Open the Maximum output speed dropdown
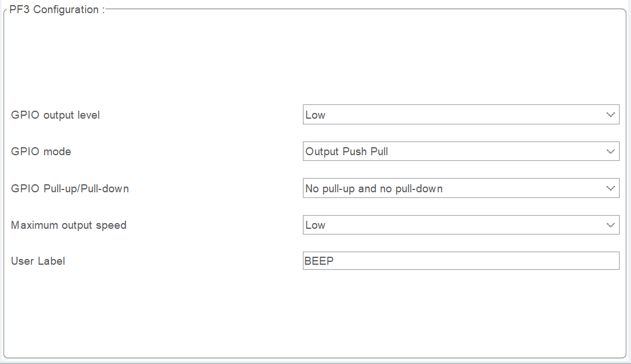The height and width of the screenshot is (364, 631). 461,225
